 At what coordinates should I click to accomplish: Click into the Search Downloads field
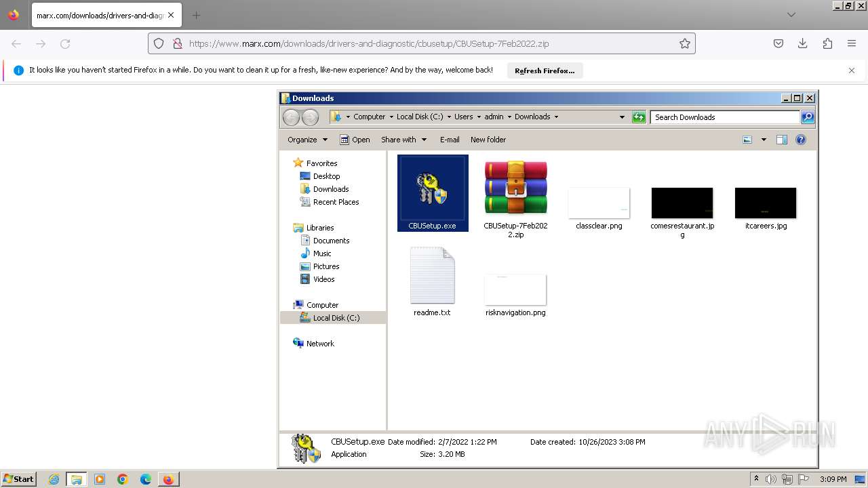click(725, 117)
